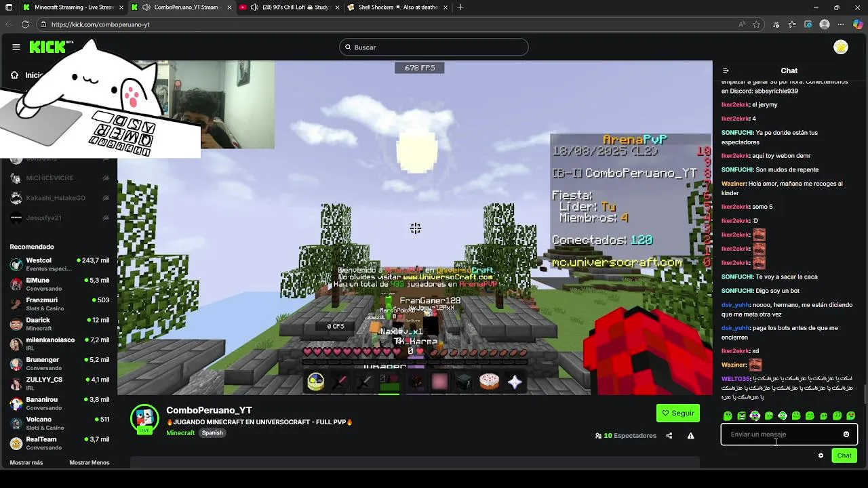Send message with the green Chat button
The height and width of the screenshot is (488, 868).
pyautogui.click(x=844, y=455)
